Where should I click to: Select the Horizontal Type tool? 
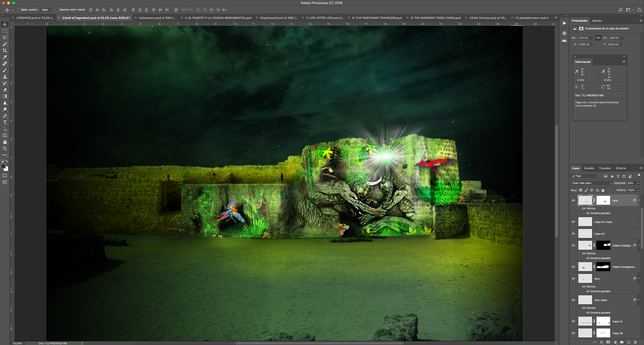coord(5,122)
